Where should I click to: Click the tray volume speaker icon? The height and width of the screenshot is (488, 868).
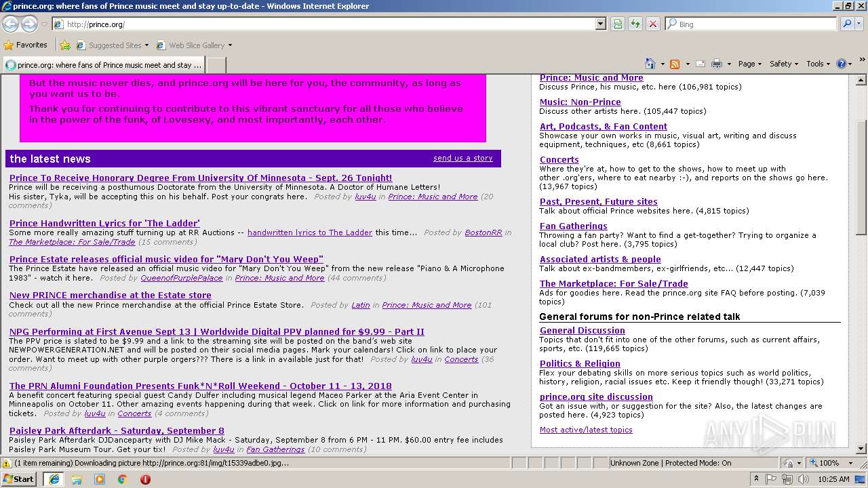point(802,479)
